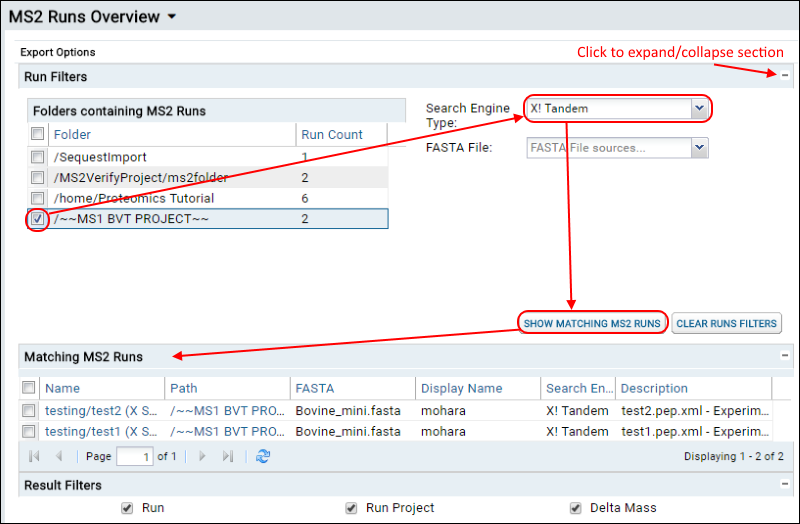The image size is (800, 524).
Task: Refresh the matching runs grid
Action: tap(263, 456)
